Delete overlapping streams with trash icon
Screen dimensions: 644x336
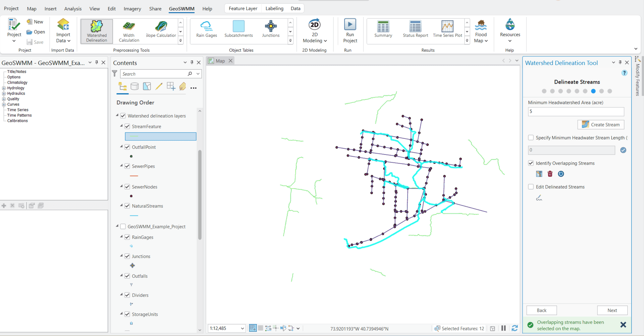[x=550, y=174]
